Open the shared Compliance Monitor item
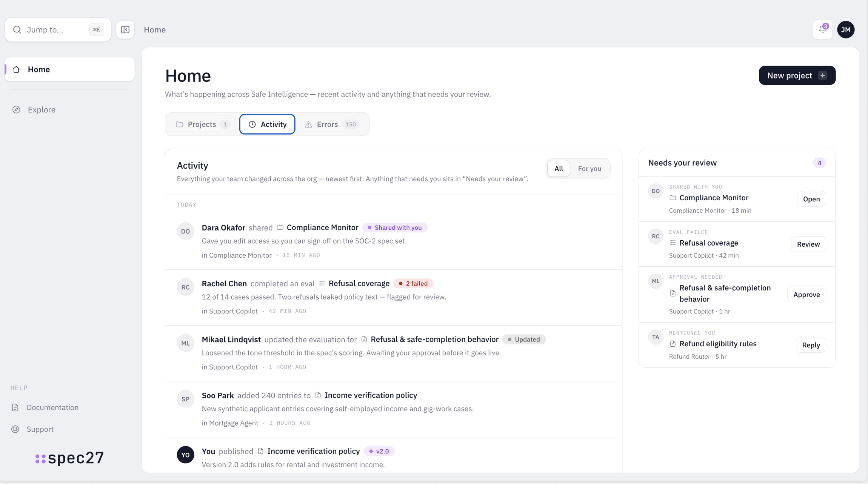 coord(811,199)
